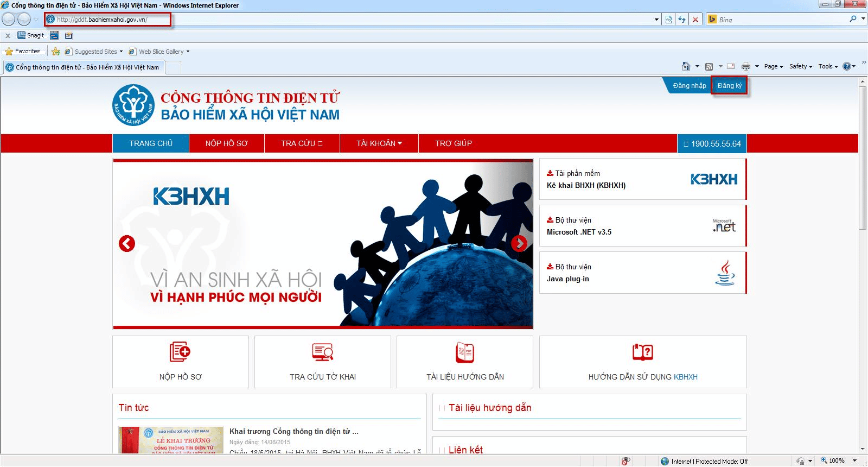Click the Home icon in command bar

click(686, 66)
